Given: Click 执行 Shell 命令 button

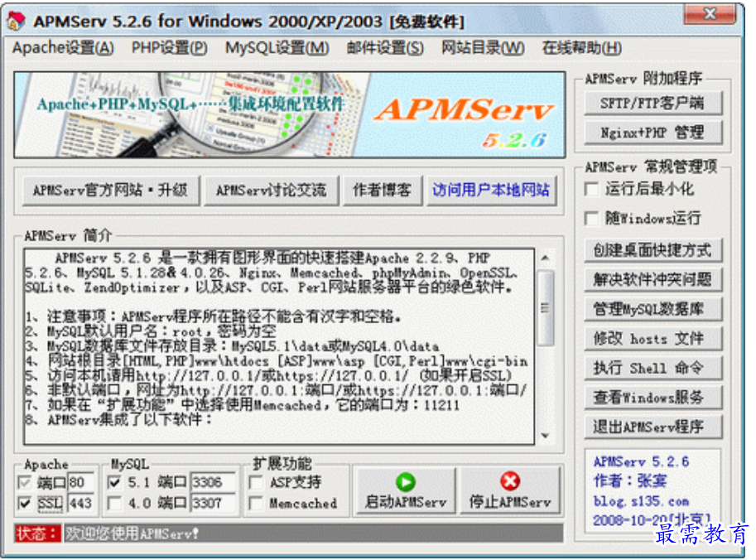Looking at the screenshot, I should pos(652,368).
